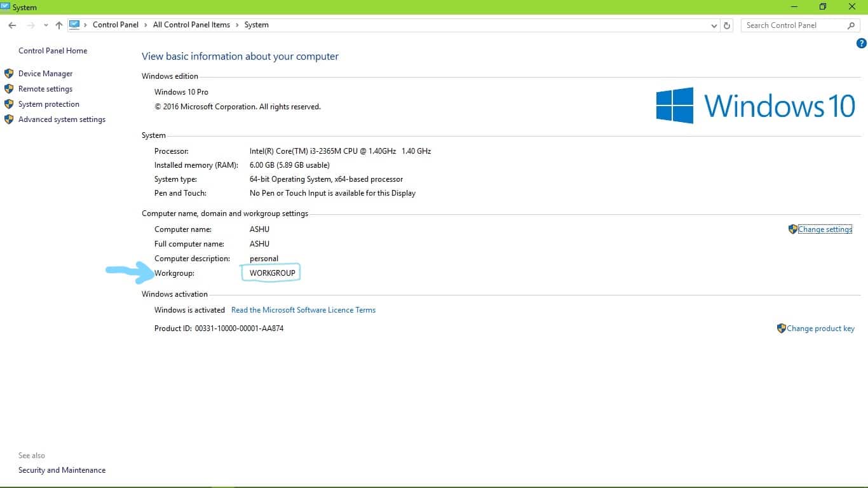The width and height of the screenshot is (868, 488).
Task: Click the shield icon beside Device Manager
Action: coord(9,74)
